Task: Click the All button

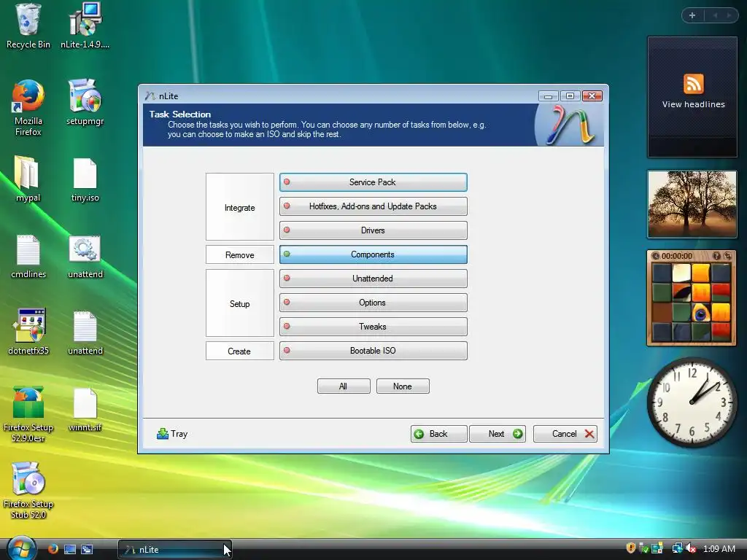Action: pyautogui.click(x=344, y=386)
